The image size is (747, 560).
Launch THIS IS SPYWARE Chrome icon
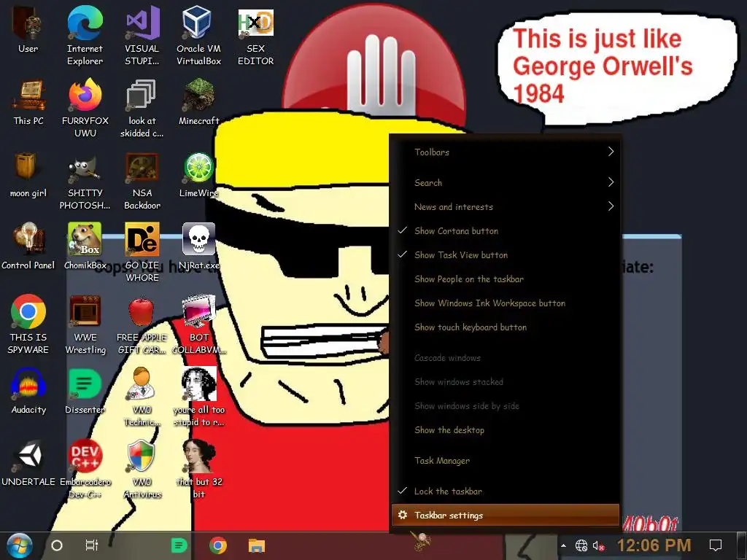[x=28, y=324]
